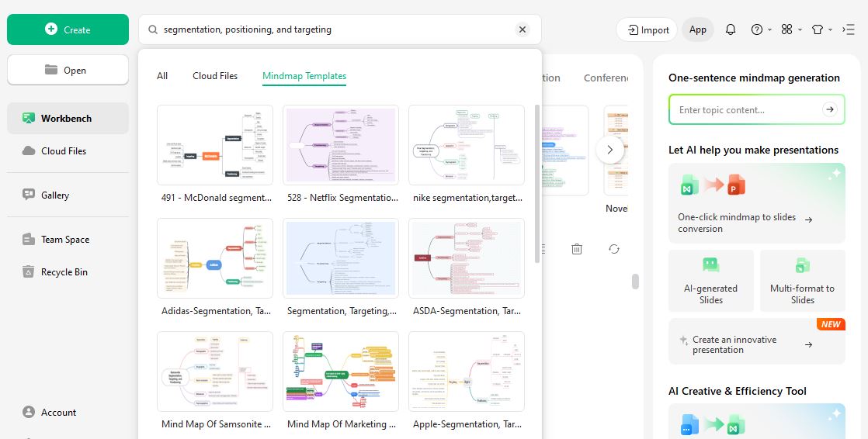The image size is (868, 439).
Task: Open One-click mindmap to slides conversion
Action: pyautogui.click(x=757, y=203)
